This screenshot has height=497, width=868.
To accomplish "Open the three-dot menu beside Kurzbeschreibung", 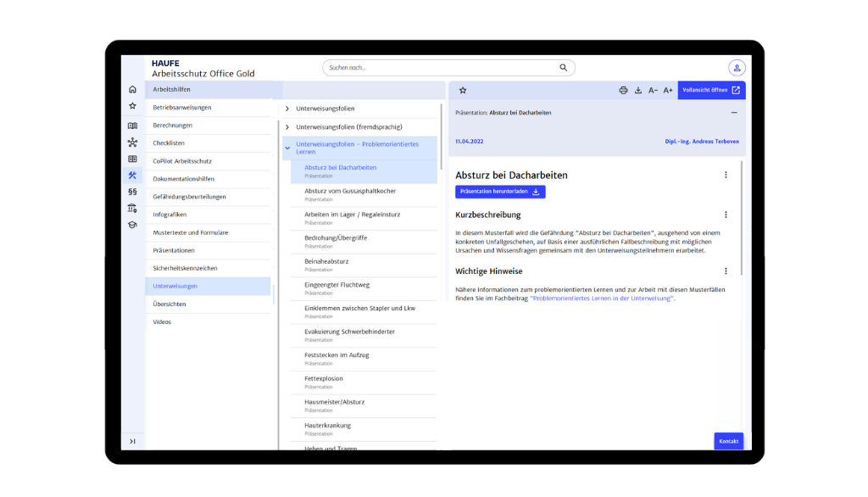I will pyautogui.click(x=726, y=215).
